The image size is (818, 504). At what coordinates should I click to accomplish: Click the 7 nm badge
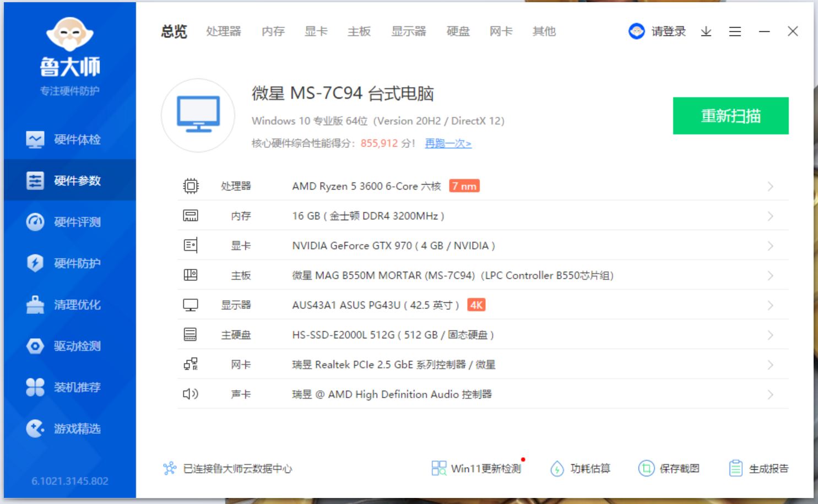pyautogui.click(x=464, y=186)
